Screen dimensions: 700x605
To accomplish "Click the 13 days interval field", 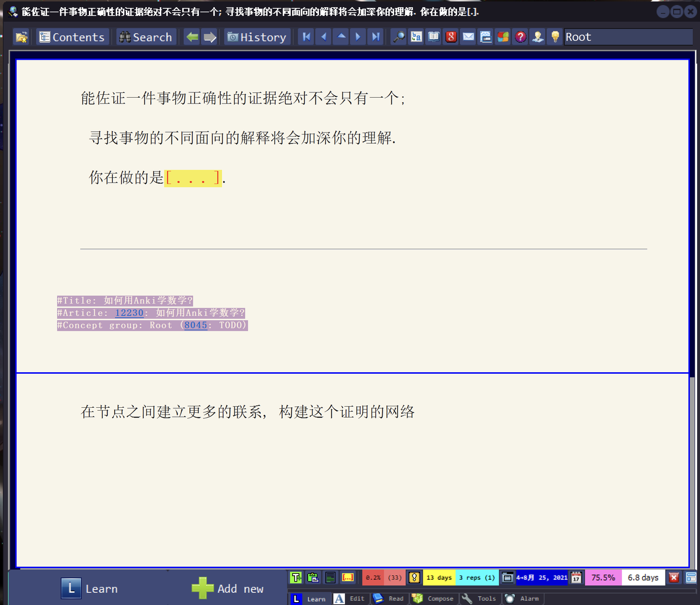I will pyautogui.click(x=439, y=577).
